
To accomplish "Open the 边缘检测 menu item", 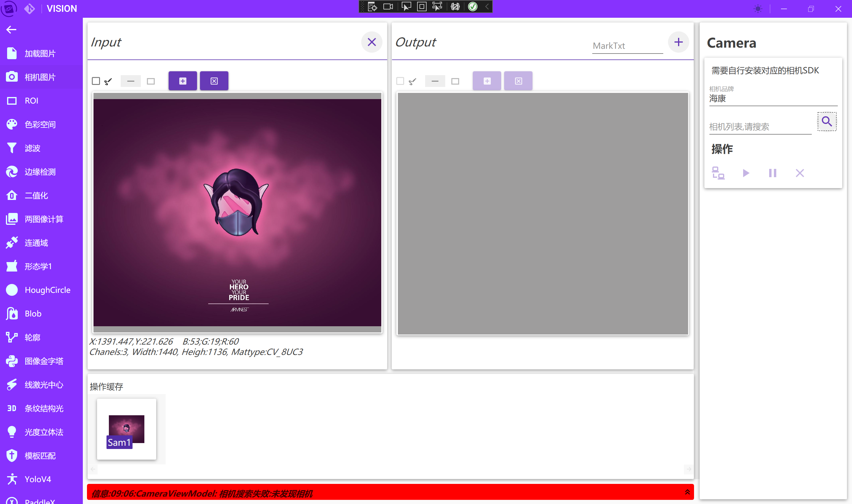I will [x=40, y=172].
